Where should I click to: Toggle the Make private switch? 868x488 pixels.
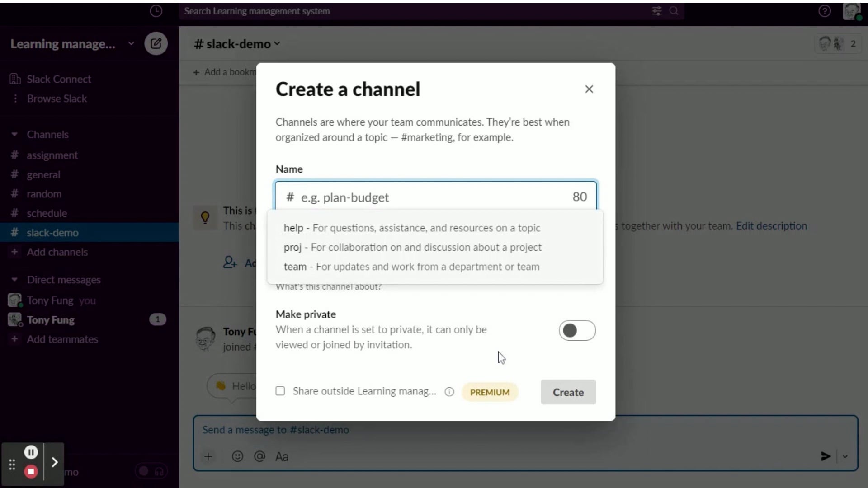coord(577,330)
